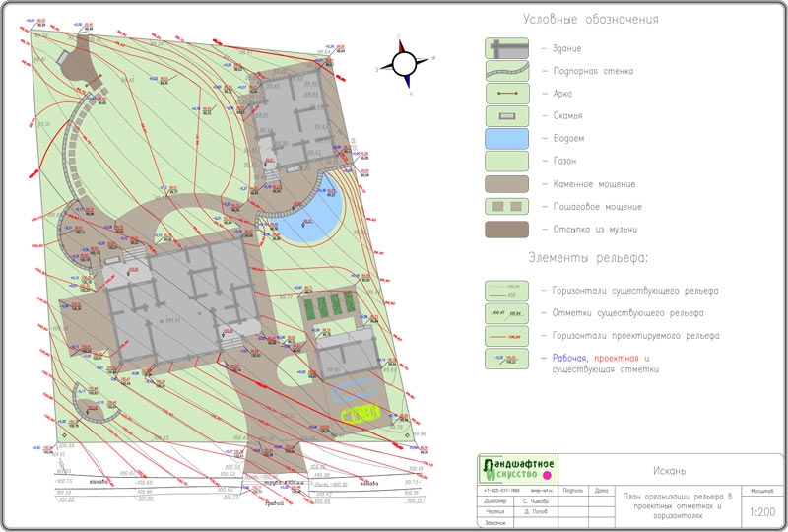
Task: Click the Пошаговое мощение label
Action: (598, 207)
